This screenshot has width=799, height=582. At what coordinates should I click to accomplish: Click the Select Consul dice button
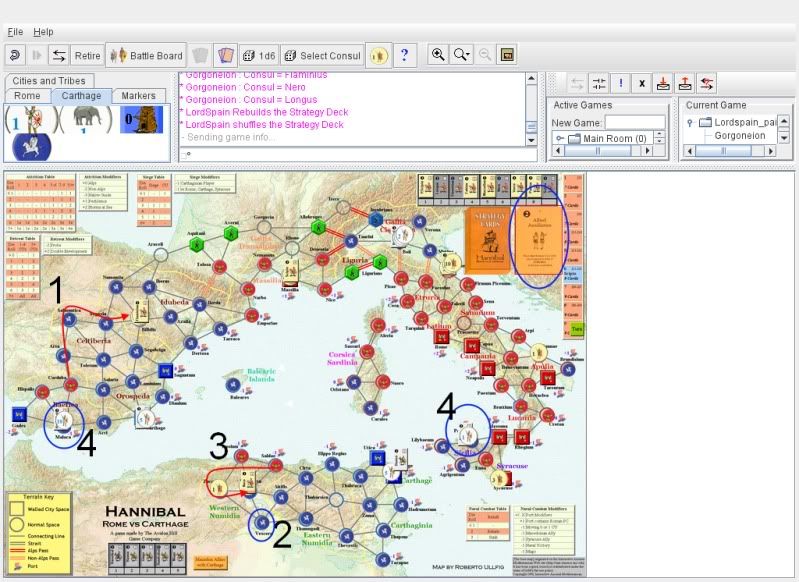pos(322,56)
